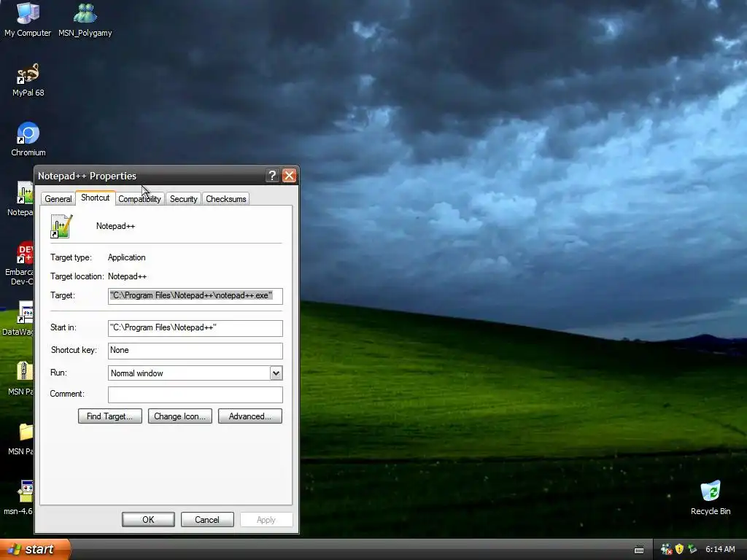Switch to the Compatibility tab
Viewport: 747px width, 560px height.
point(139,199)
